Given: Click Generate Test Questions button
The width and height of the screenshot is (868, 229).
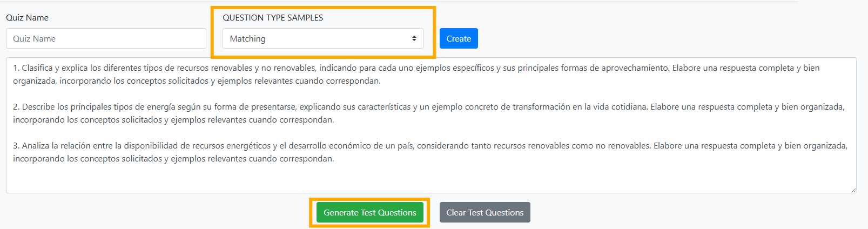Looking at the screenshot, I should [x=370, y=212].
